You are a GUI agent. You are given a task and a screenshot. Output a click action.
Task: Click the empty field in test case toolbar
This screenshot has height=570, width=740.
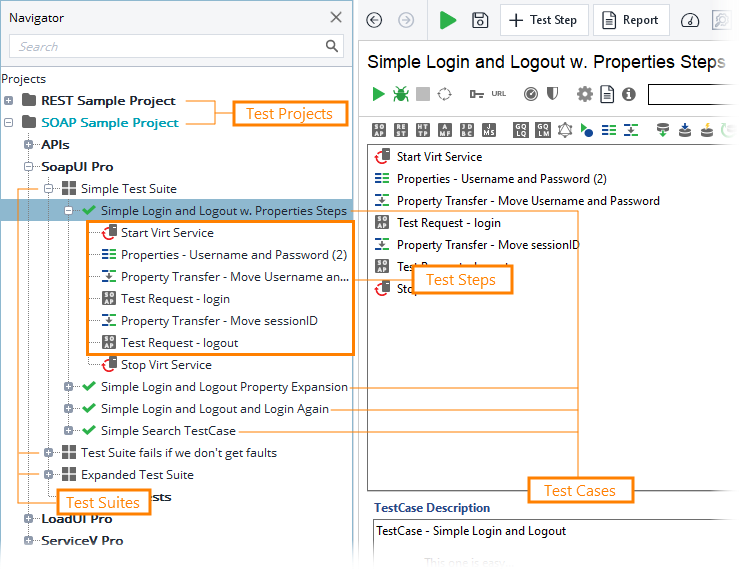693,94
